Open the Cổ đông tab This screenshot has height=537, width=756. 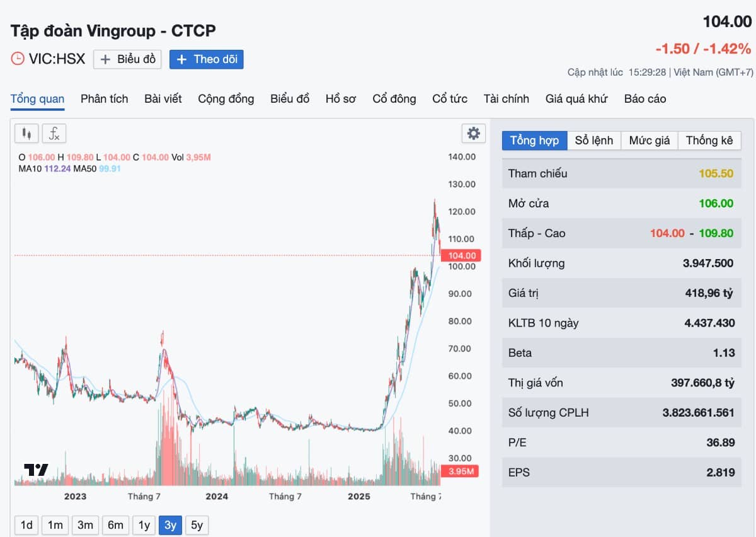pyautogui.click(x=394, y=99)
